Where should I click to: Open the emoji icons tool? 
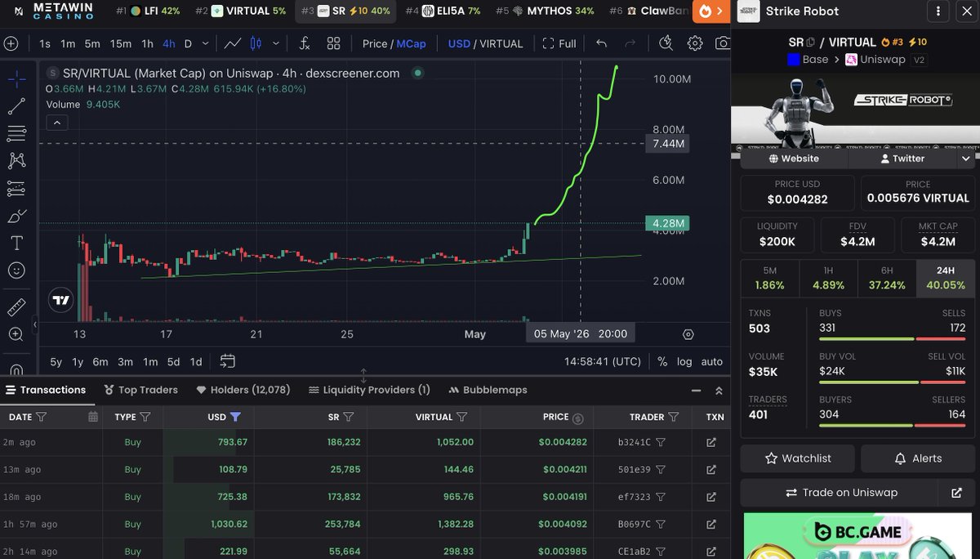tap(16, 271)
